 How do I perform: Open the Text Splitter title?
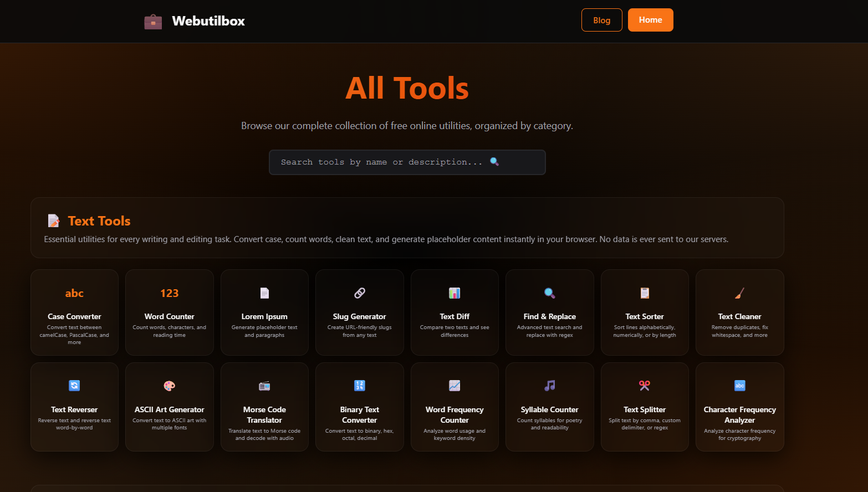point(645,409)
